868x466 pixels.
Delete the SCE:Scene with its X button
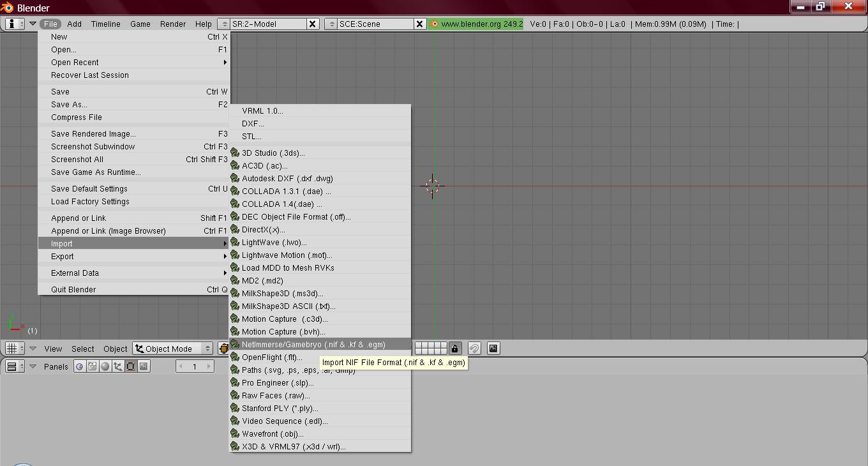(x=419, y=24)
